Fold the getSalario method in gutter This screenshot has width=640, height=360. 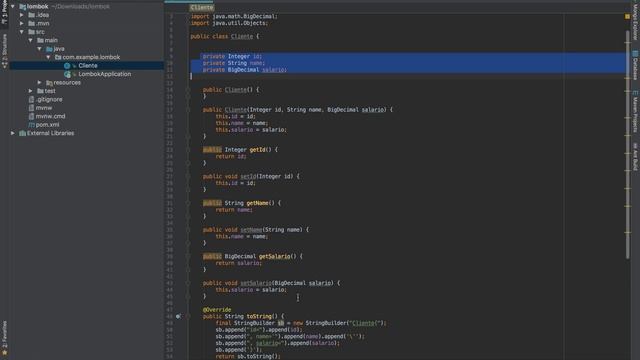[188, 256]
